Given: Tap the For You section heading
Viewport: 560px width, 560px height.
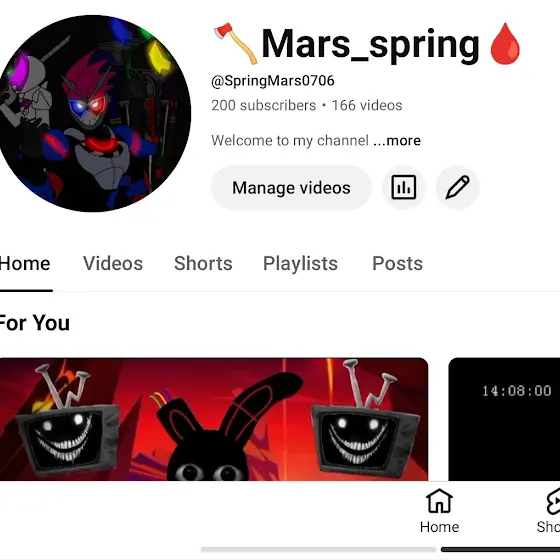Looking at the screenshot, I should 35,323.
